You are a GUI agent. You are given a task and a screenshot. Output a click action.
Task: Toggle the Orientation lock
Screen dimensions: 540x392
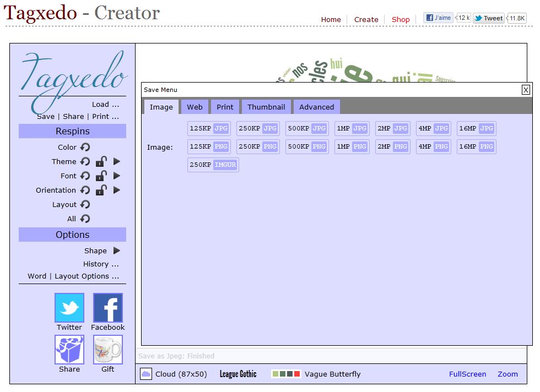click(101, 190)
